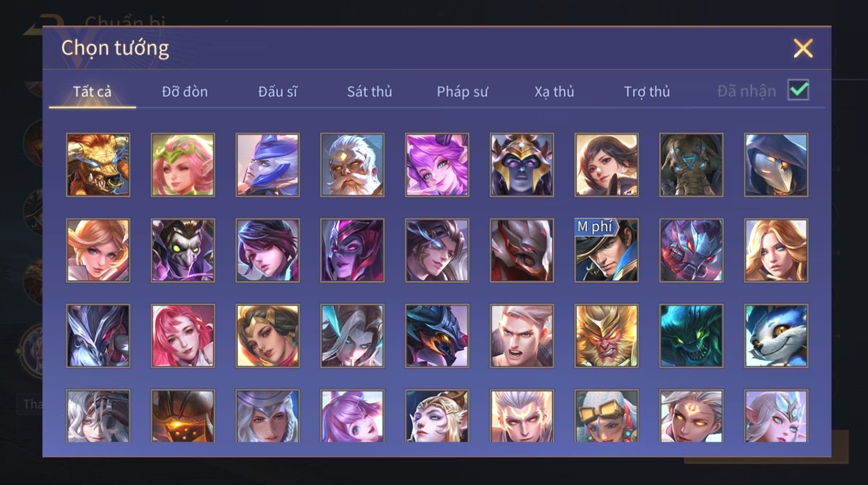Pick the blue raccoon hero portrait
Viewport: 868px width, 485px height.
[776, 336]
